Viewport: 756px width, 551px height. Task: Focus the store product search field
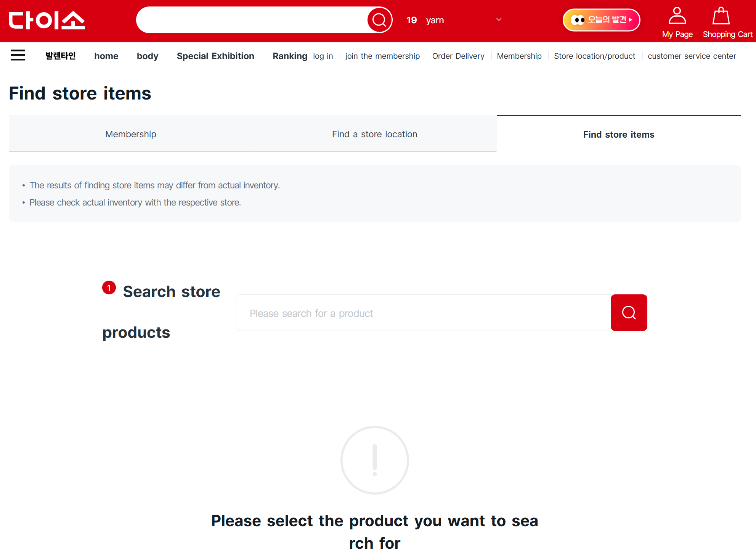(x=422, y=313)
